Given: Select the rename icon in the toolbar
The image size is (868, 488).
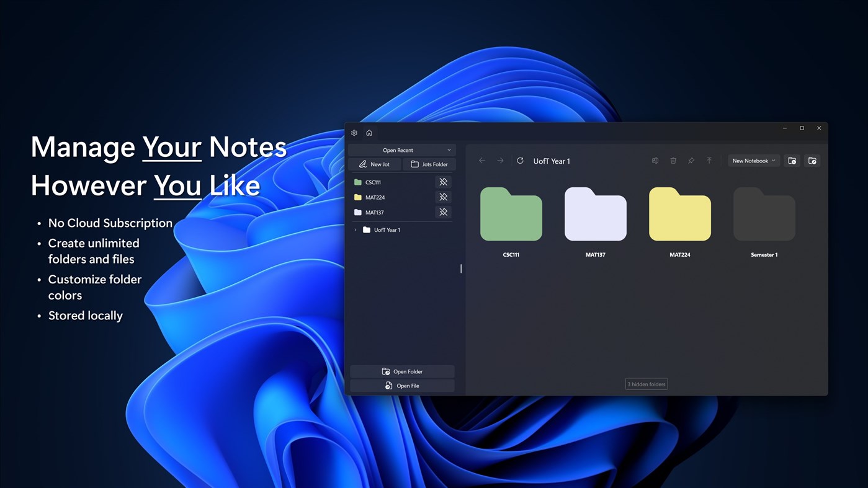Looking at the screenshot, I should (655, 161).
